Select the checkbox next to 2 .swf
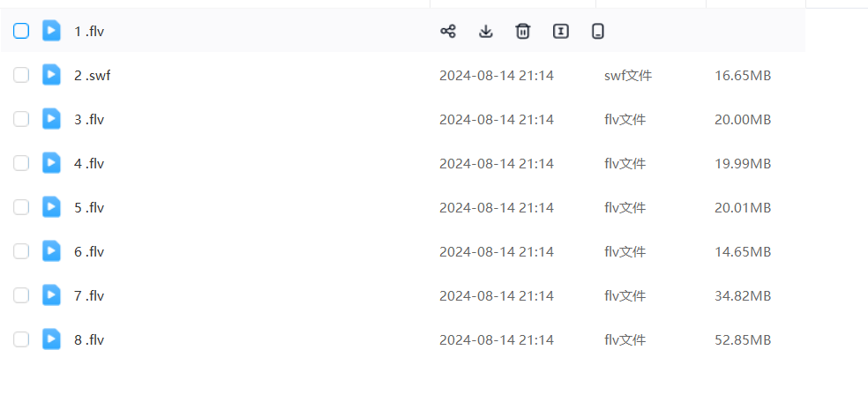 21,75
